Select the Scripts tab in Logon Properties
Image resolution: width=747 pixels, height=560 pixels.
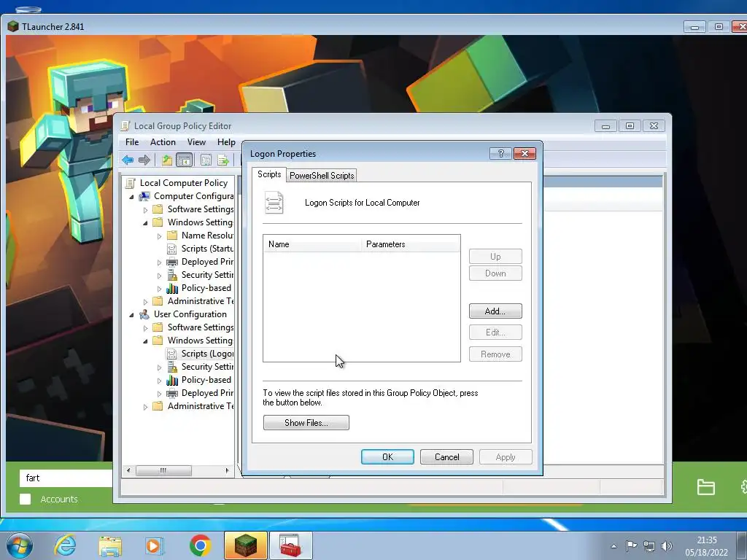point(269,174)
